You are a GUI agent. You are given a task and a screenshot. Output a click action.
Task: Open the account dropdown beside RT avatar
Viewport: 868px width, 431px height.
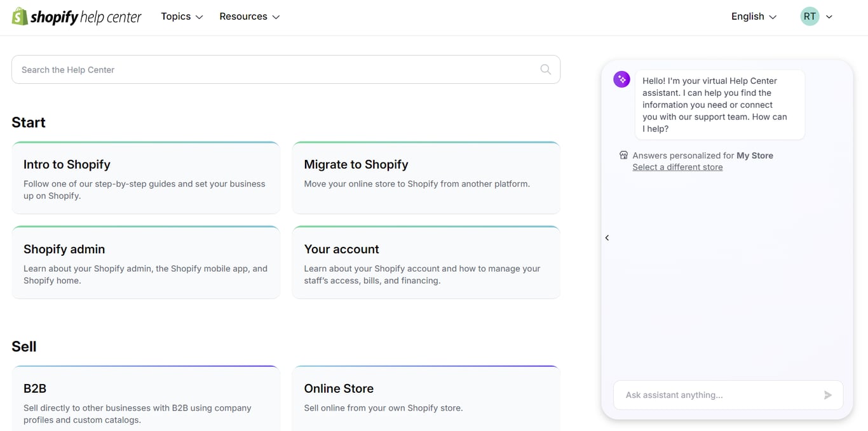(829, 17)
